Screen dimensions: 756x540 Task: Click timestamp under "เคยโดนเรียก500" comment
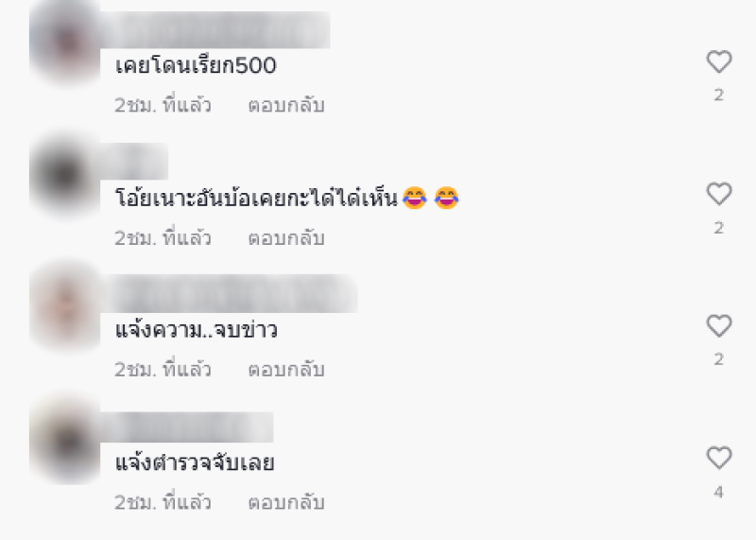click(x=163, y=105)
